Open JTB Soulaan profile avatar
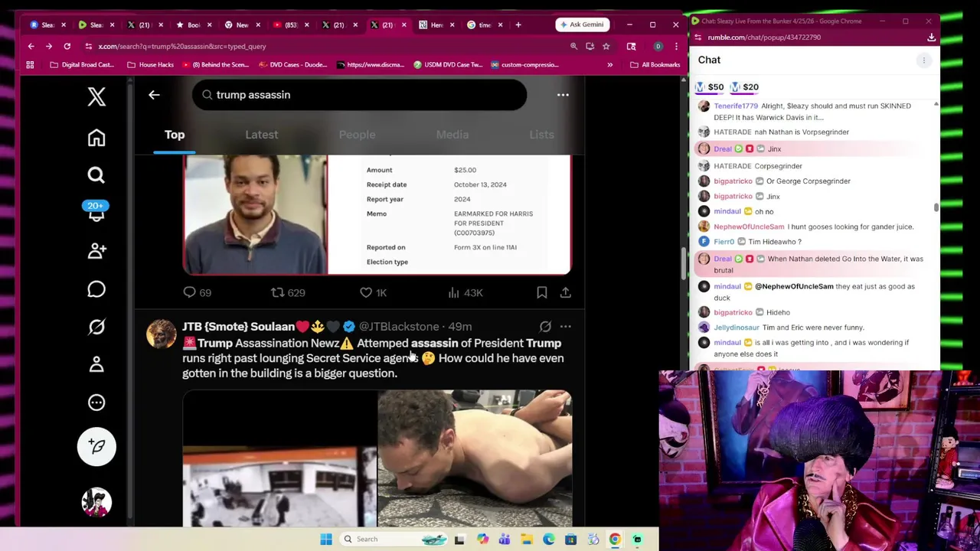 pyautogui.click(x=161, y=334)
